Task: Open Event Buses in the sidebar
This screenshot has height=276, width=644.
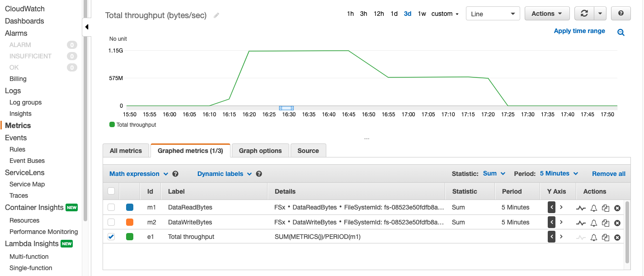Action: point(27,161)
